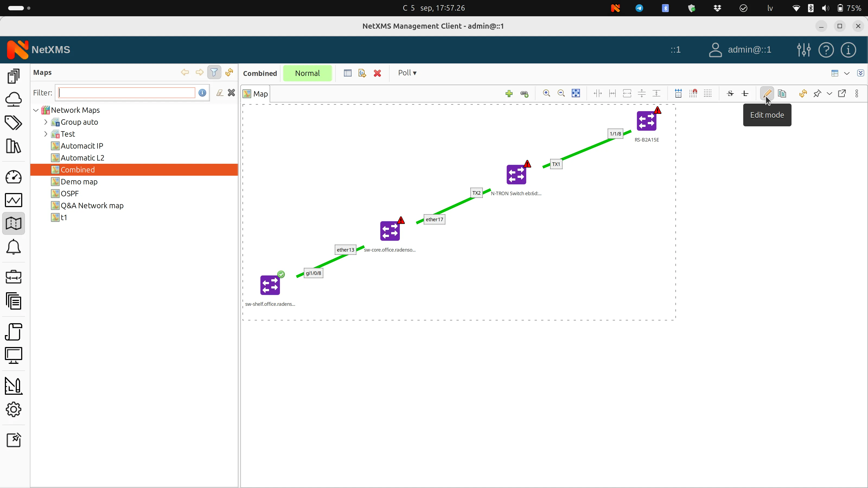Viewport: 868px width, 488px height.
Task: Toggle the pin view icon on toolbar
Action: pos(818,94)
